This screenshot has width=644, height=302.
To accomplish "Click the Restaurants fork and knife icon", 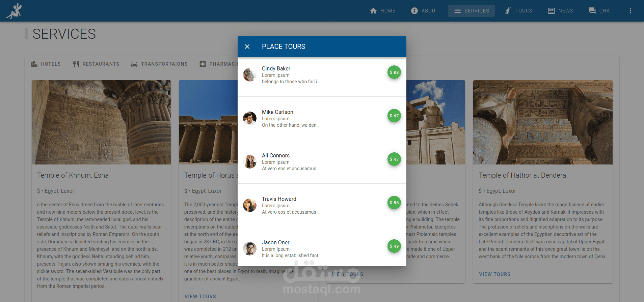I will (x=76, y=64).
